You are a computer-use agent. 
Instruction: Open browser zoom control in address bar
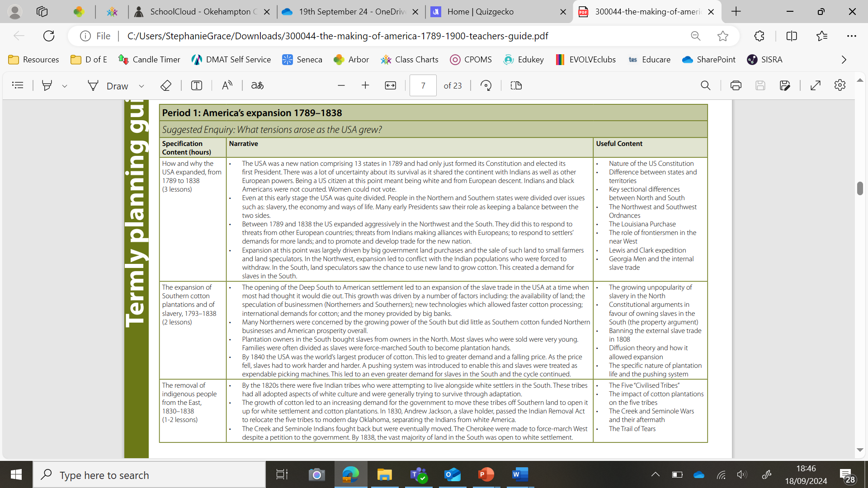point(696,36)
